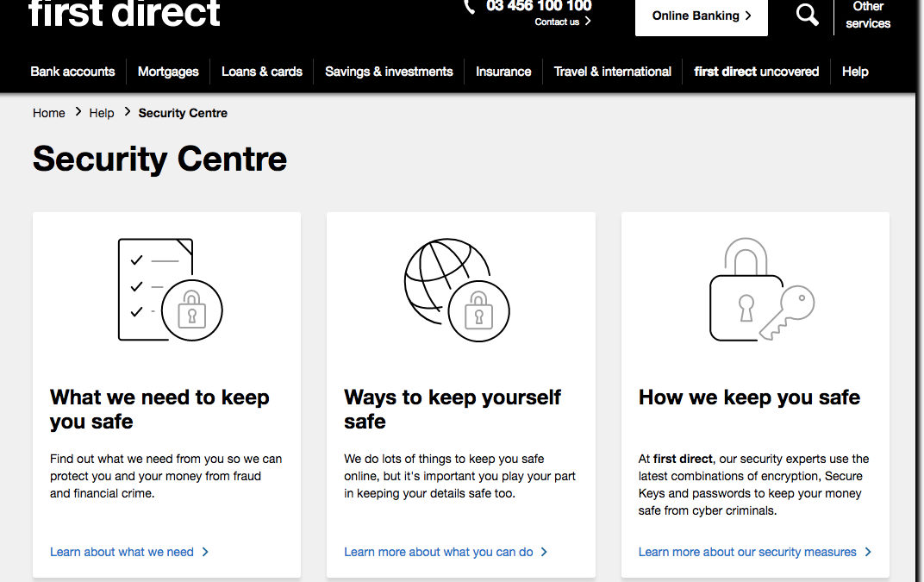
Task: Click paragraph starting We do lots of things
Action: [x=459, y=476]
